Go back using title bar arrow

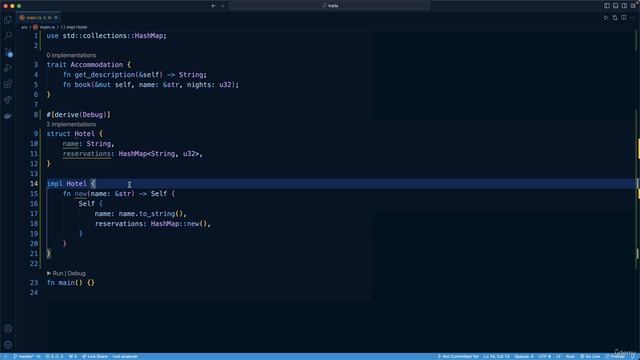213,6
